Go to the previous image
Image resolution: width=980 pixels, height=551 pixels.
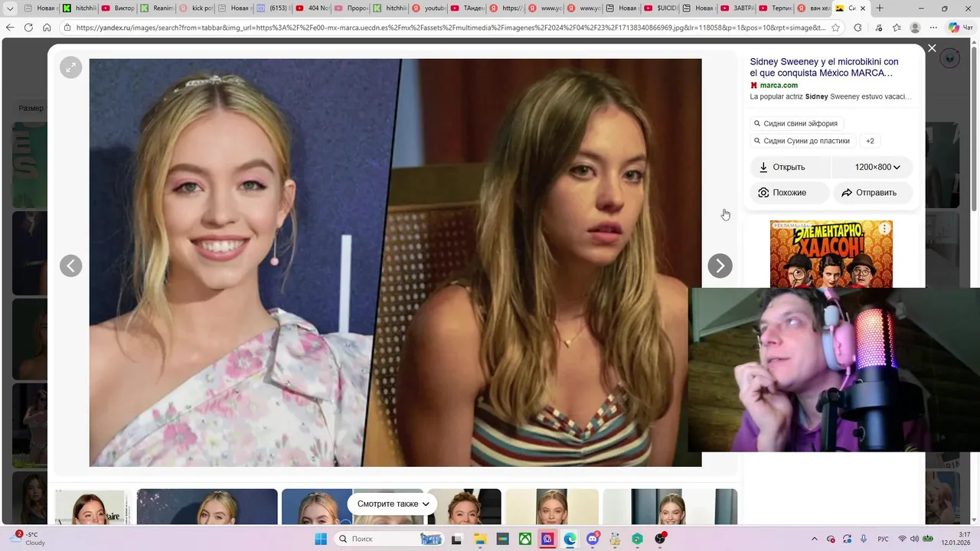70,266
